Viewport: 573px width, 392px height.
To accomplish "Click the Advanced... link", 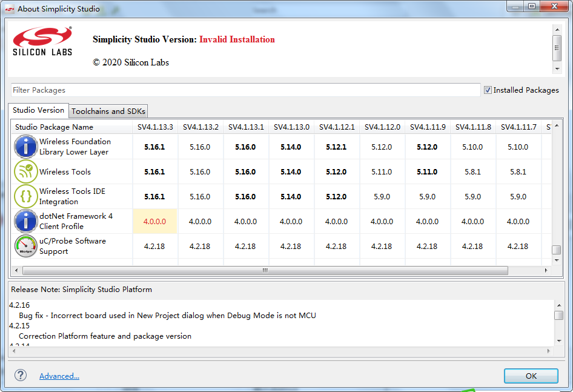I will pos(59,376).
